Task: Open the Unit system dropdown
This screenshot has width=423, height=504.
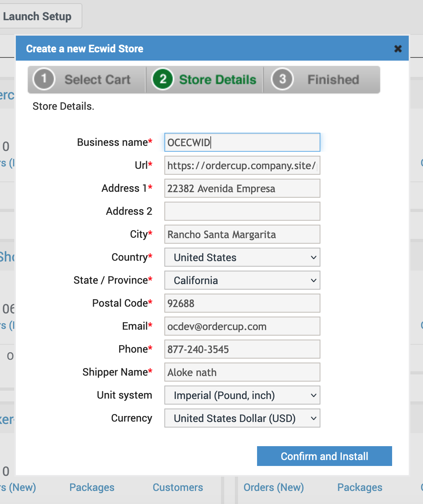Action: [242, 395]
